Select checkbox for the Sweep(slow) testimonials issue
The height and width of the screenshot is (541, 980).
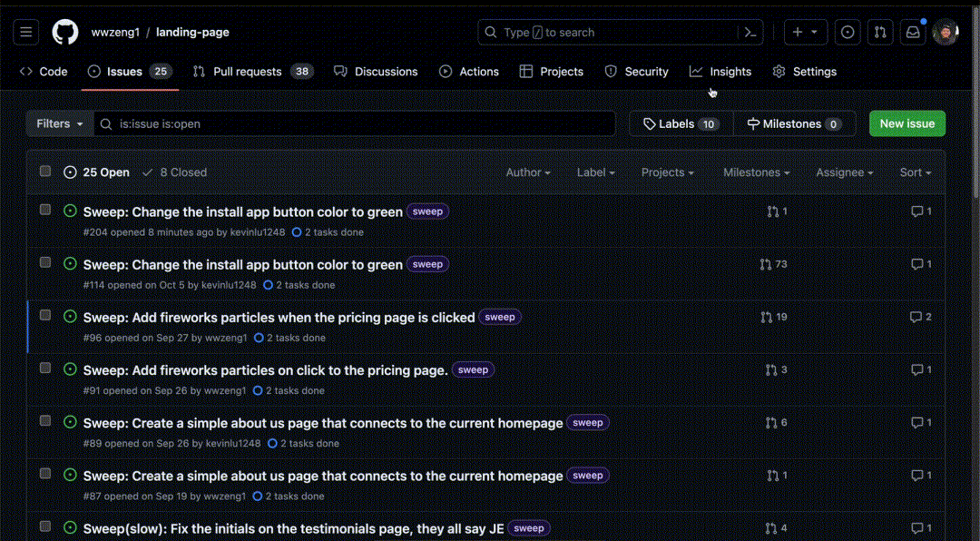[x=45, y=526]
